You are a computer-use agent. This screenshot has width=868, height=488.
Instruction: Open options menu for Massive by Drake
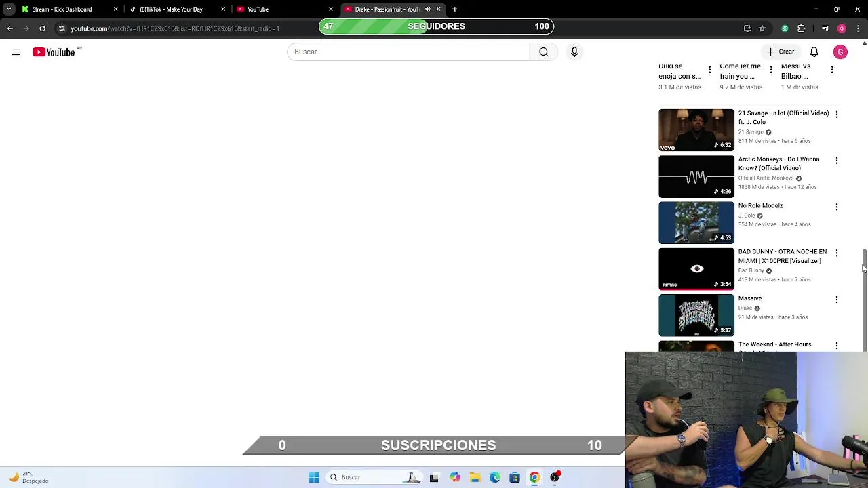click(836, 300)
